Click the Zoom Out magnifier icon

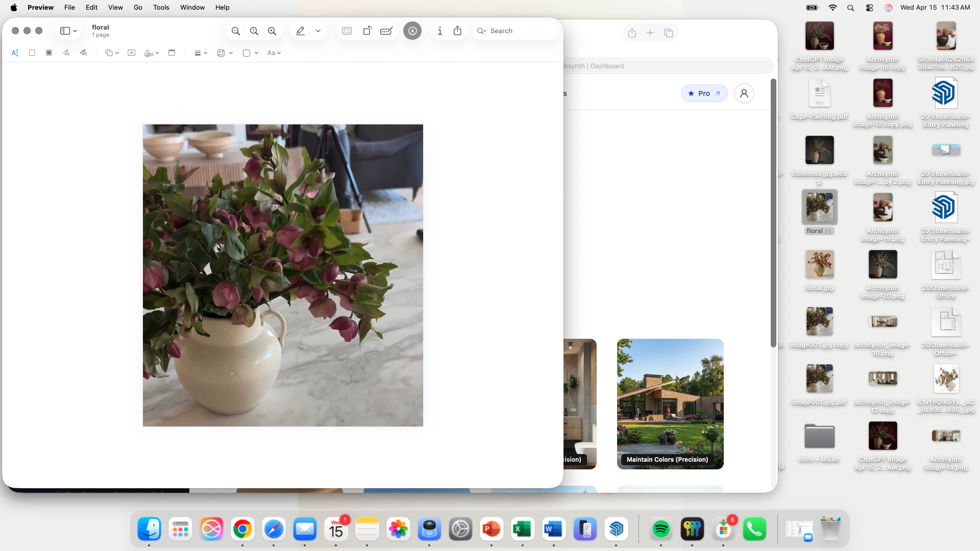(235, 31)
